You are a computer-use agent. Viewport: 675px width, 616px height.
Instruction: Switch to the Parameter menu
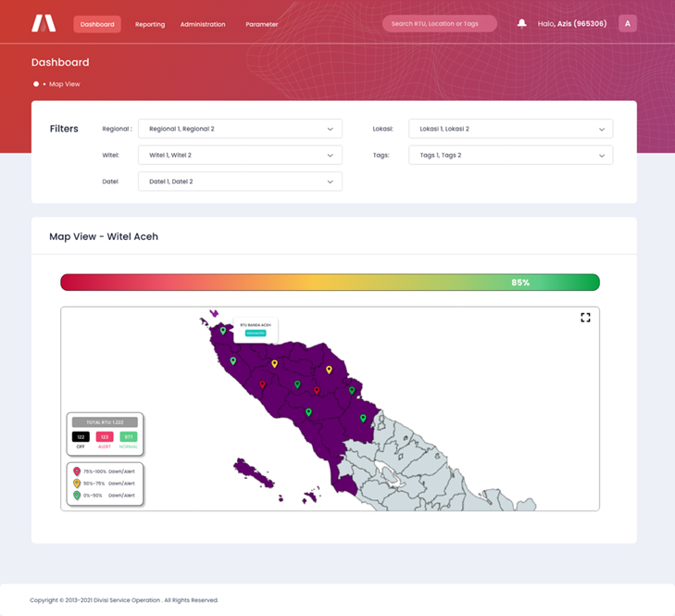click(261, 24)
